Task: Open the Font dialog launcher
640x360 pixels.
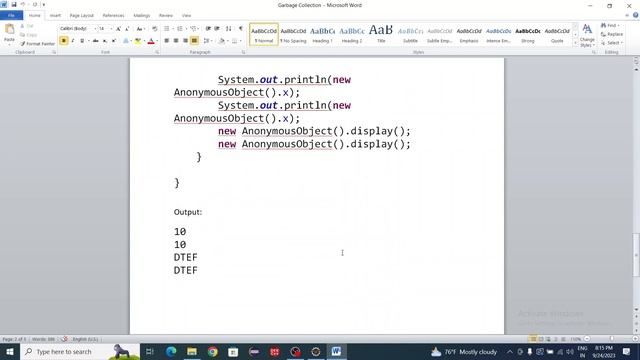Action: click(x=157, y=52)
